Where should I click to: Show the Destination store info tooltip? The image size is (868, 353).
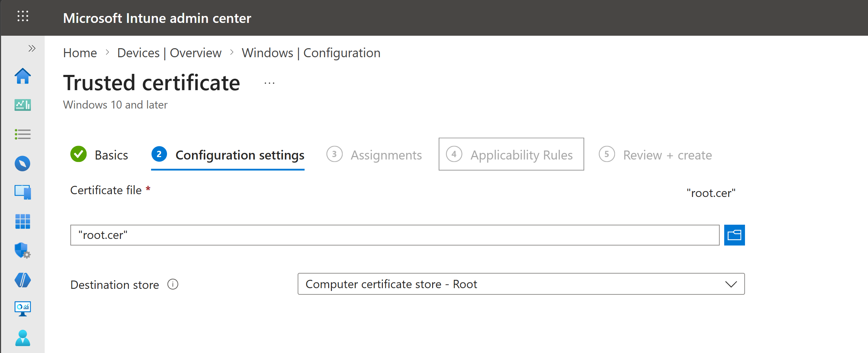click(173, 285)
